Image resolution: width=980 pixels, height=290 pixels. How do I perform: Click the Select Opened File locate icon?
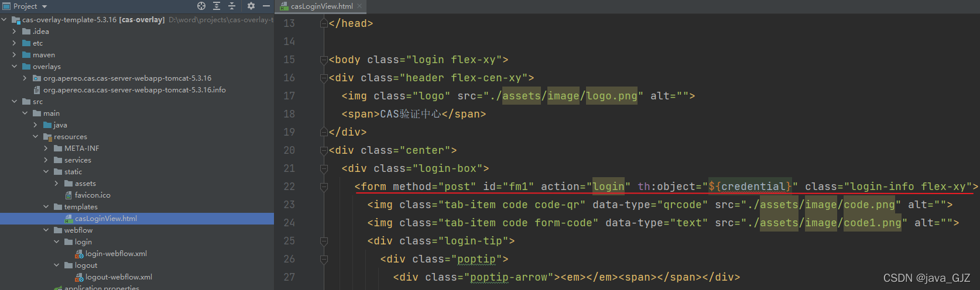(x=201, y=6)
